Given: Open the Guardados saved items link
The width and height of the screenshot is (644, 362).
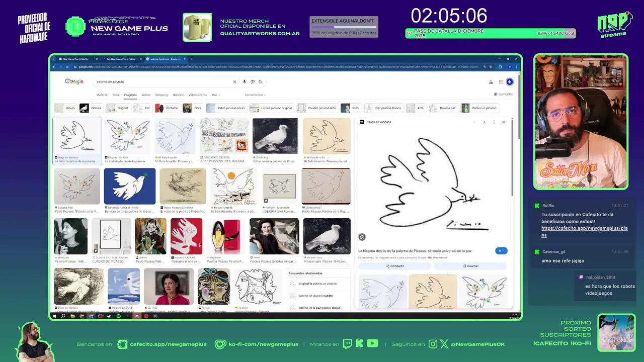Looking at the screenshot, I should pyautogui.click(x=503, y=94).
